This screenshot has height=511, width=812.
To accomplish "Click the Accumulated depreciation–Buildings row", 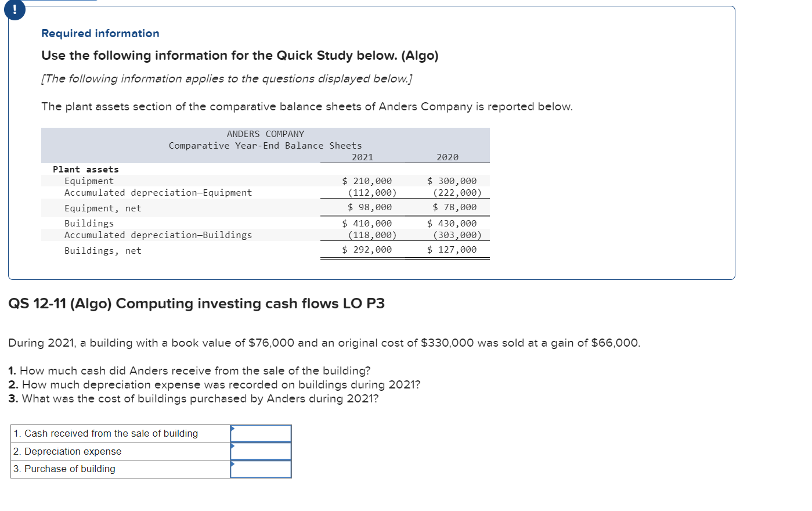I will (x=158, y=235).
